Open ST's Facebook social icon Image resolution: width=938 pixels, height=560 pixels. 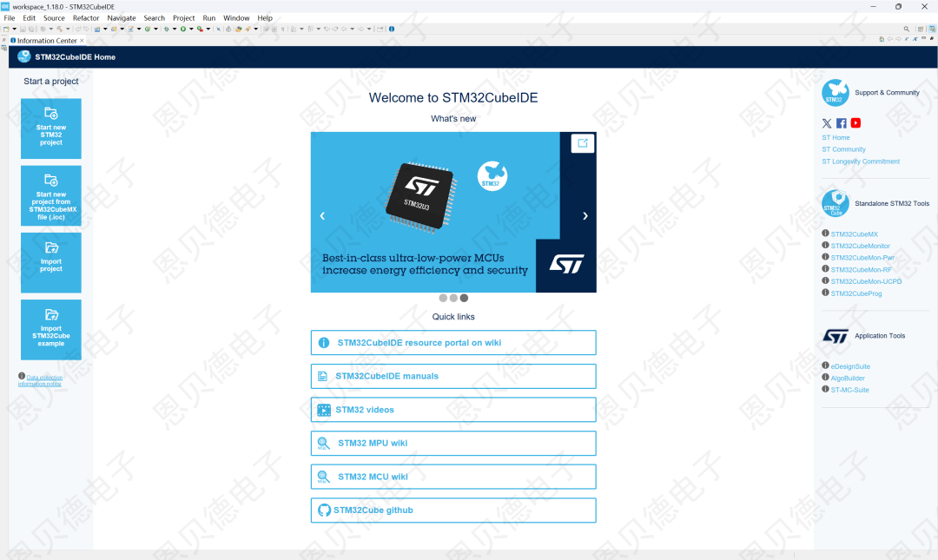tap(841, 123)
